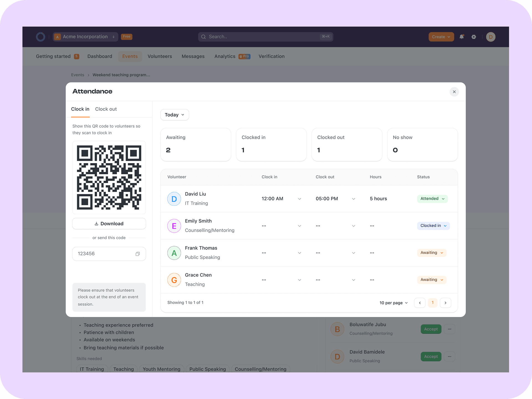Open more options for Boluwatife Jubu
The width and height of the screenshot is (532, 399).
coord(449,329)
